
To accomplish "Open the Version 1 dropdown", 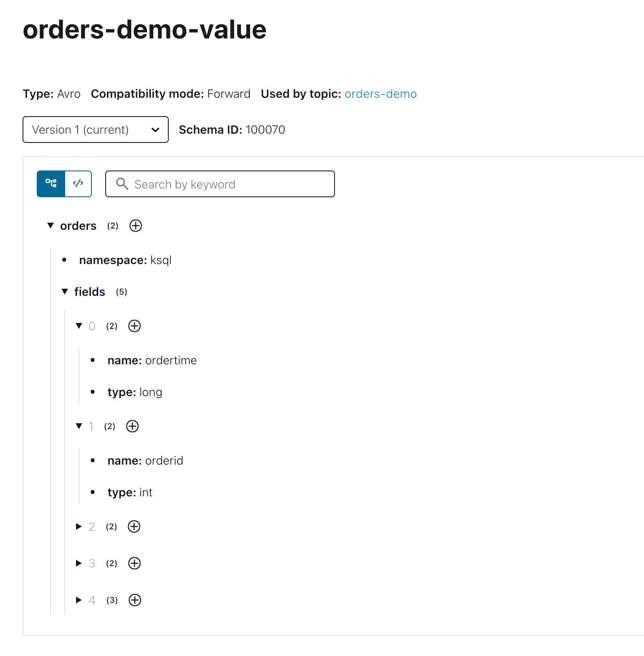I will pos(95,130).
